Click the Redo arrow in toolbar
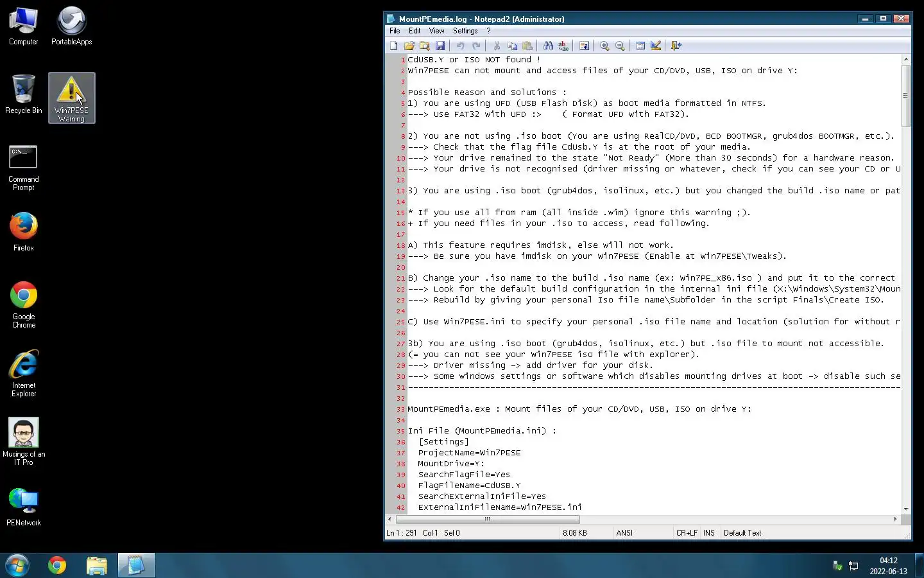This screenshot has width=924, height=578. (x=476, y=46)
